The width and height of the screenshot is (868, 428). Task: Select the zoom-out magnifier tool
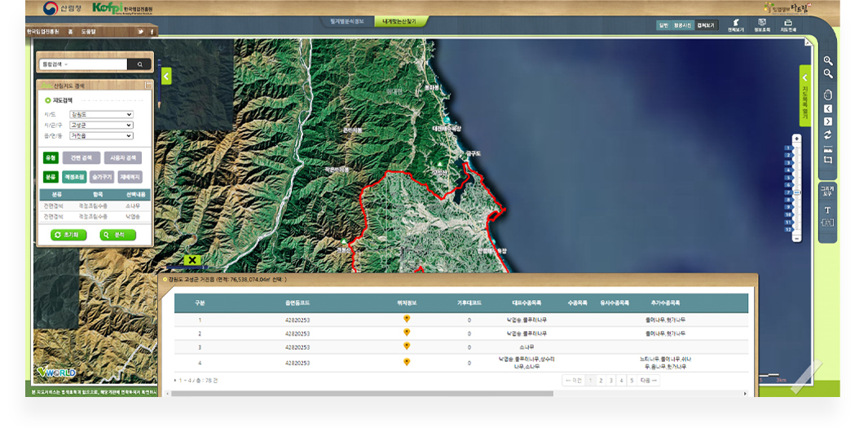pyautogui.click(x=828, y=73)
